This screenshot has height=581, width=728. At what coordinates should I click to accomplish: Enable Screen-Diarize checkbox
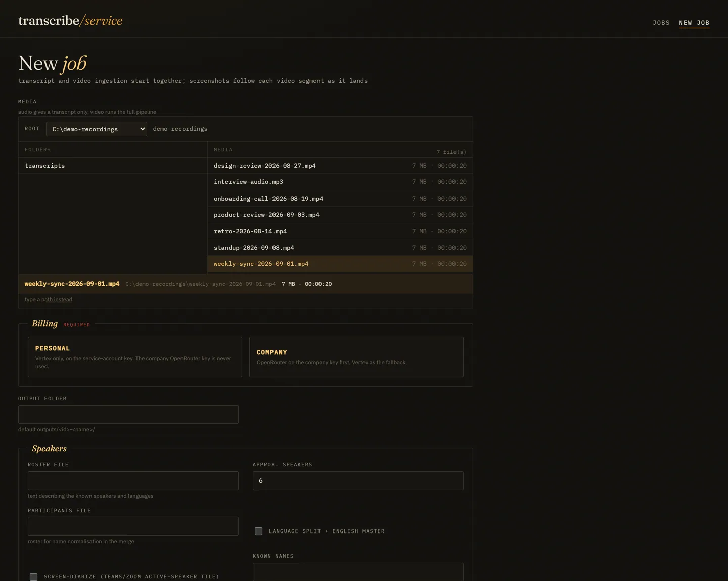[33, 577]
